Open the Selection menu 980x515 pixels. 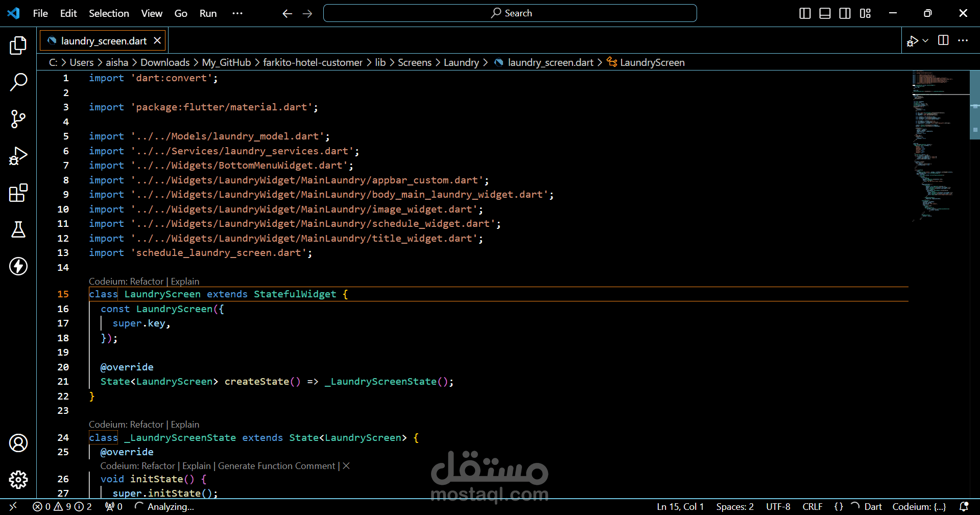coord(109,13)
